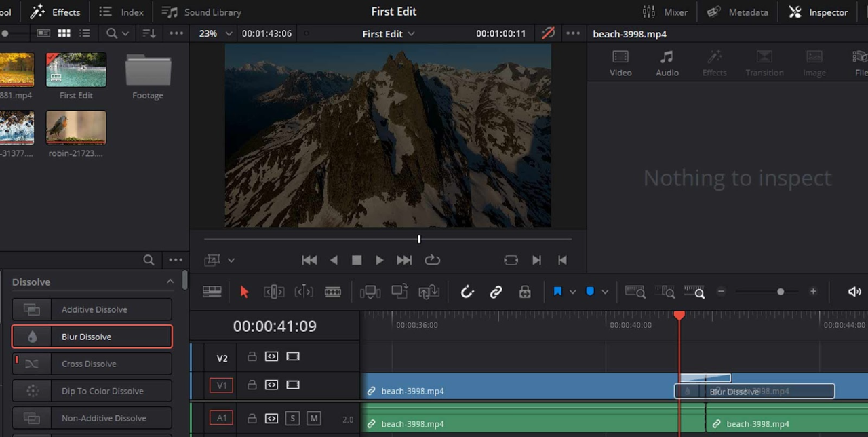The image size is (868, 437).
Task: Select the Trim Edit Mode tool
Action: pyautogui.click(x=273, y=291)
